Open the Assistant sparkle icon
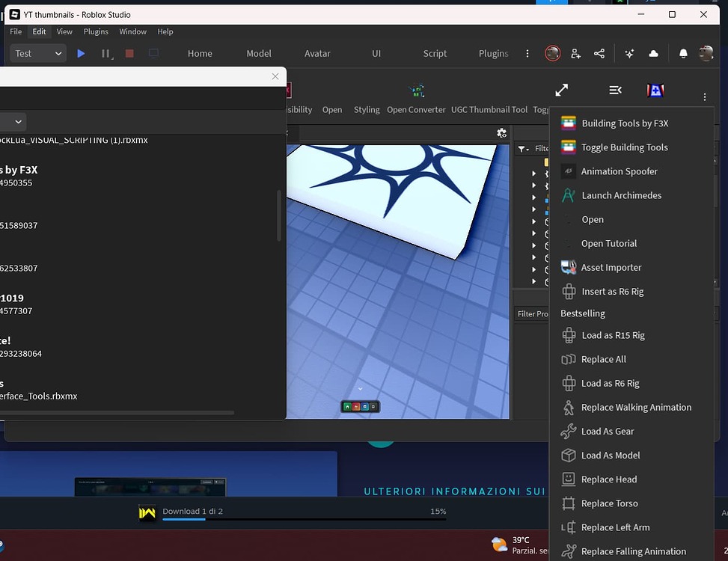 tap(629, 54)
